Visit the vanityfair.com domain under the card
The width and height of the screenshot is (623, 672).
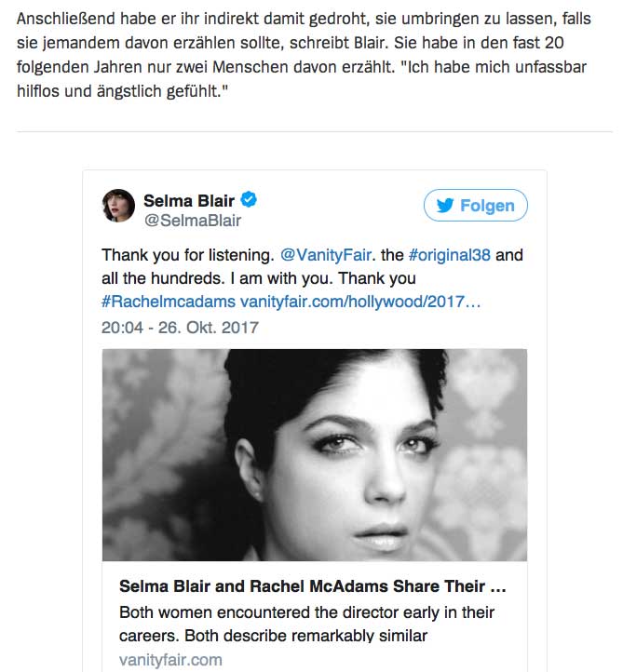pyautogui.click(x=171, y=659)
